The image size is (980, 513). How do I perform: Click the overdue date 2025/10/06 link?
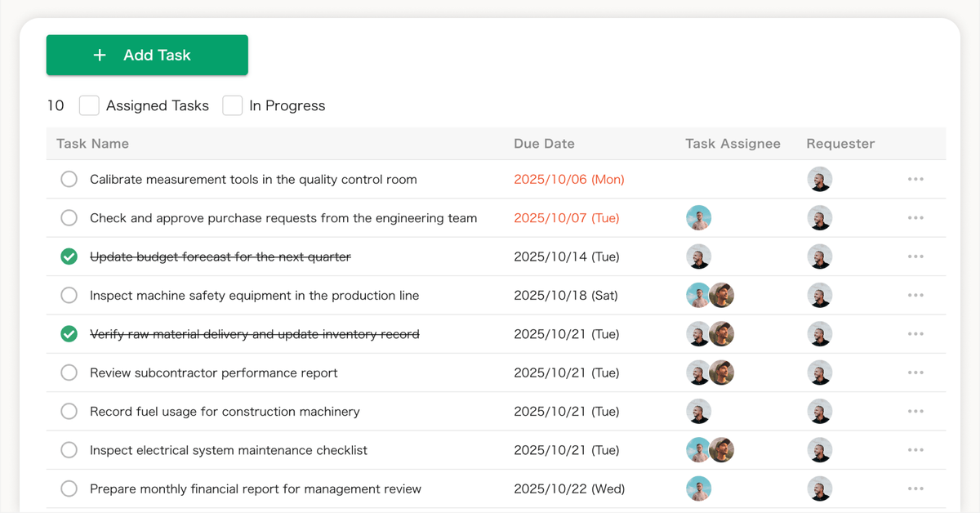pos(569,179)
